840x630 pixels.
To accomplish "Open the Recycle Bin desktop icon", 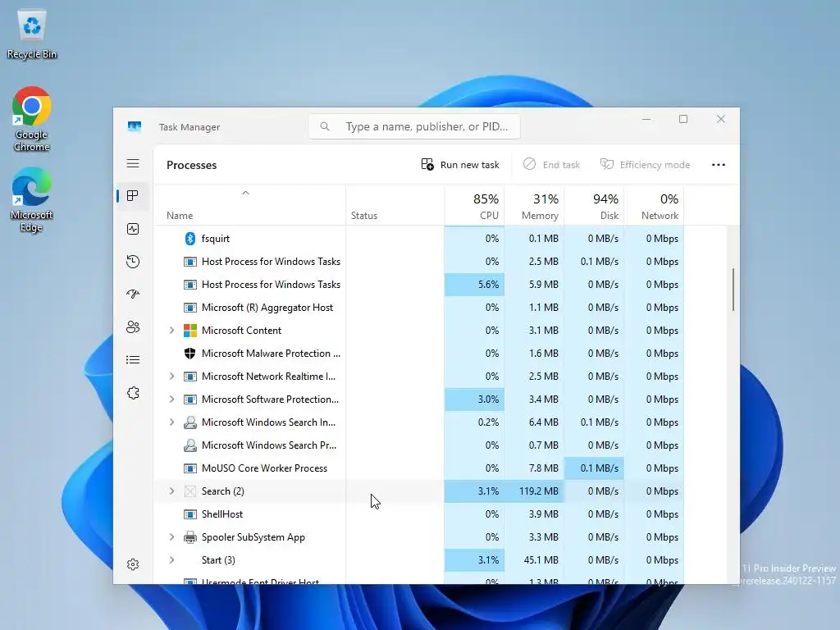I will (32, 34).
